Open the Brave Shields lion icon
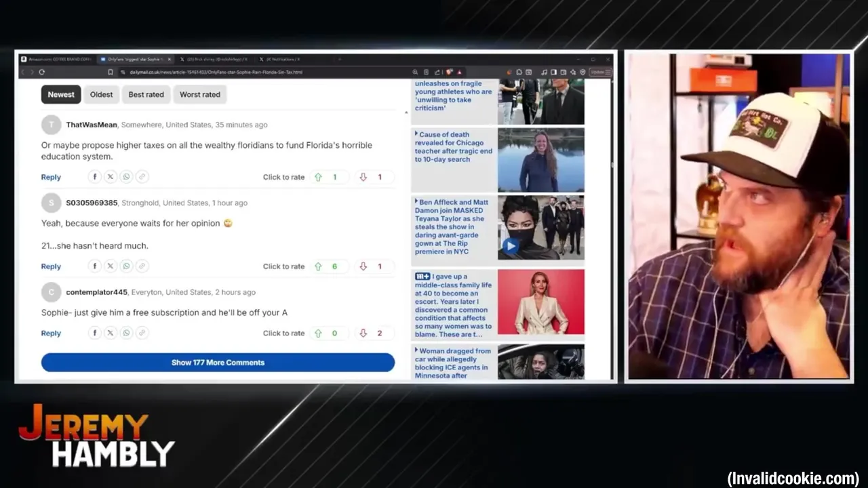 [450, 72]
